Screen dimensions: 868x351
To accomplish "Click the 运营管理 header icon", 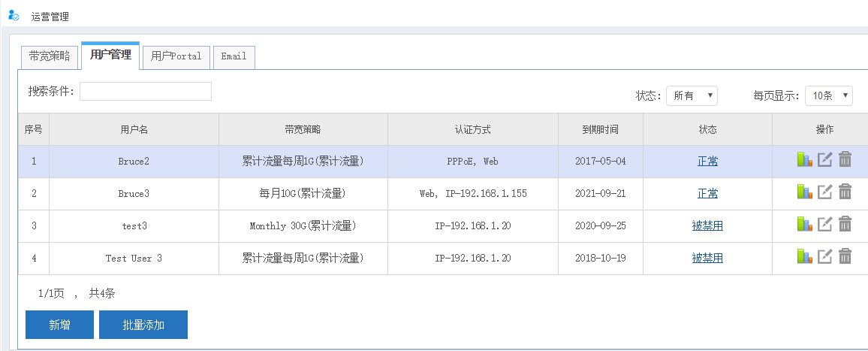I will [14, 16].
